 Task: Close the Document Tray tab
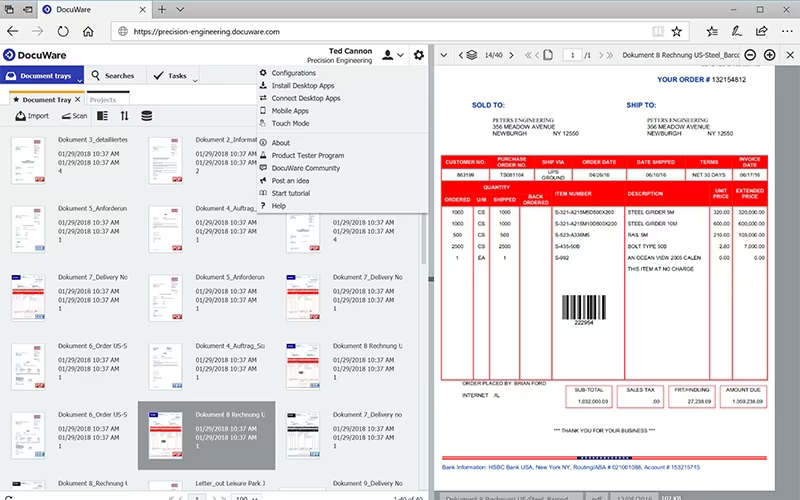78,99
